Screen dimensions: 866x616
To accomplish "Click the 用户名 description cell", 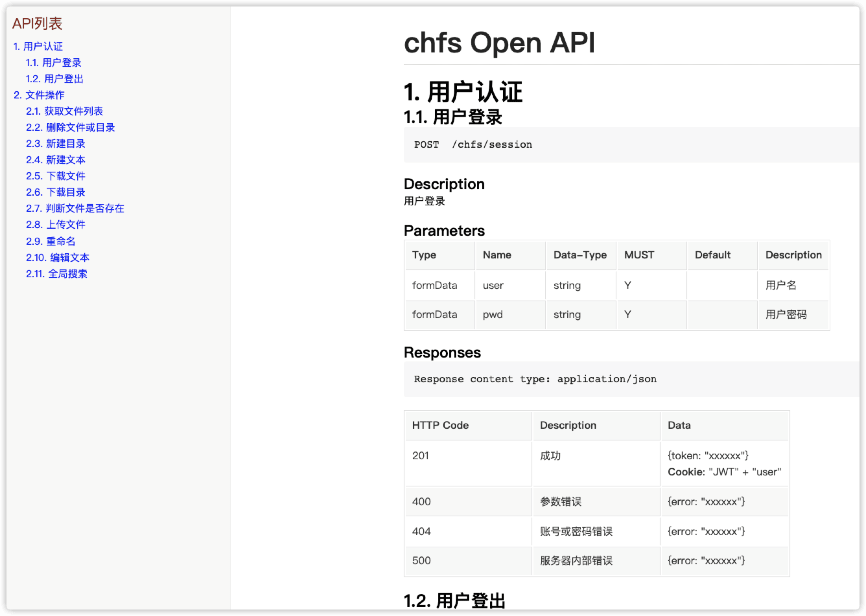I will [x=793, y=285].
